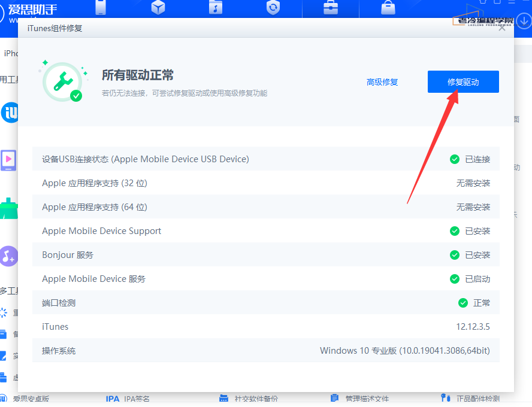Open 爱思安卓版 at the window bottom
Screen dimensions: 532x407
(31, 399)
